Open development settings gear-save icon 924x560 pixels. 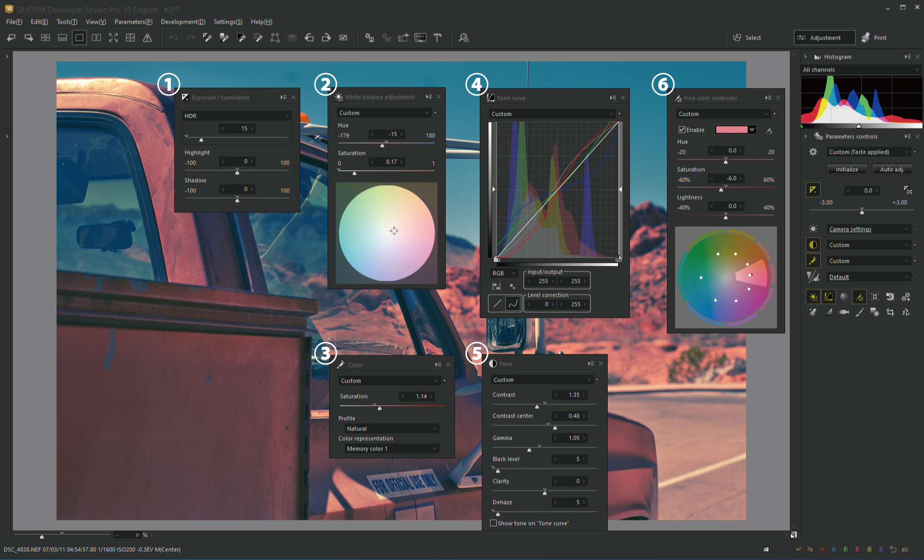(x=369, y=38)
